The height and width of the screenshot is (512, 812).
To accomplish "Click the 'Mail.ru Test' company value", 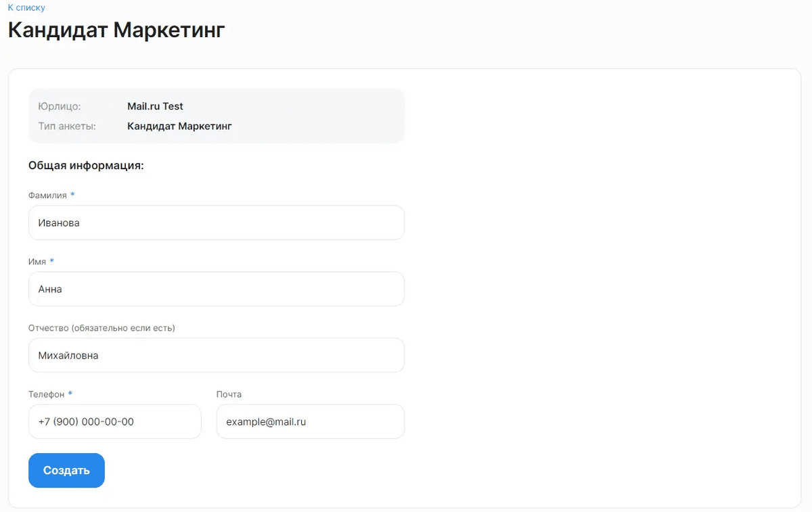I will (x=155, y=106).
